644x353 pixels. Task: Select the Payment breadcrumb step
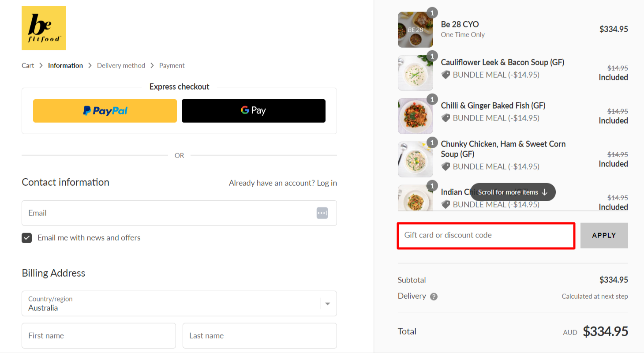coord(172,65)
